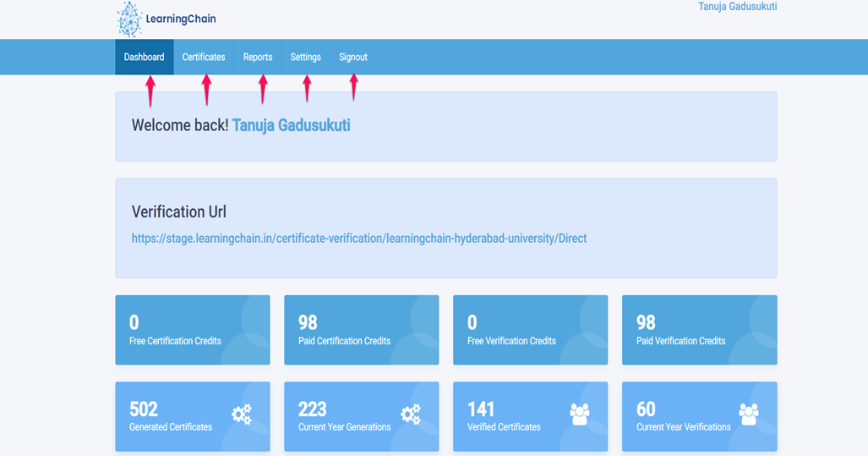The image size is (868, 456).
Task: Select the Paid Verification Credits card
Action: pos(700,330)
